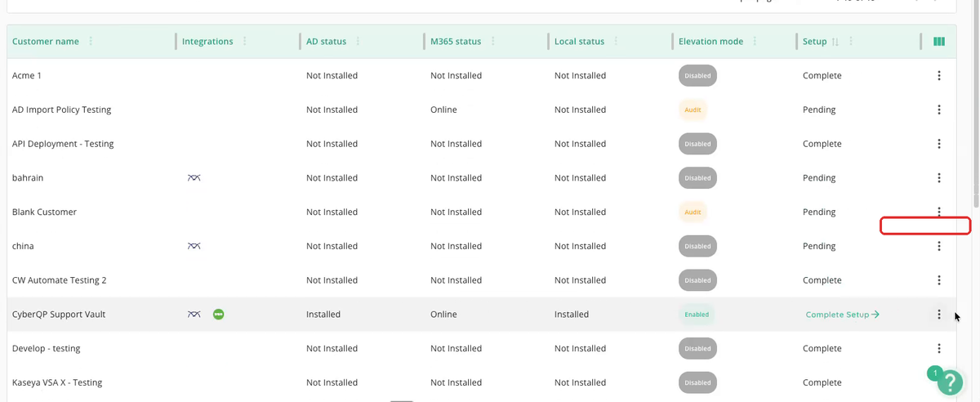980x402 pixels.
Task: Click the Disabled badge in china row
Action: (697, 246)
